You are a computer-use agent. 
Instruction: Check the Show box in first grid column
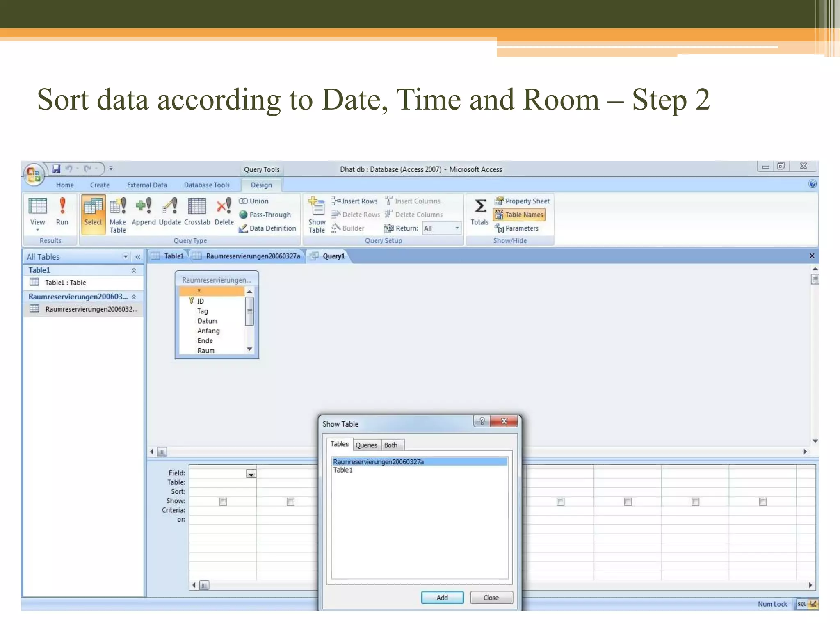(x=223, y=502)
